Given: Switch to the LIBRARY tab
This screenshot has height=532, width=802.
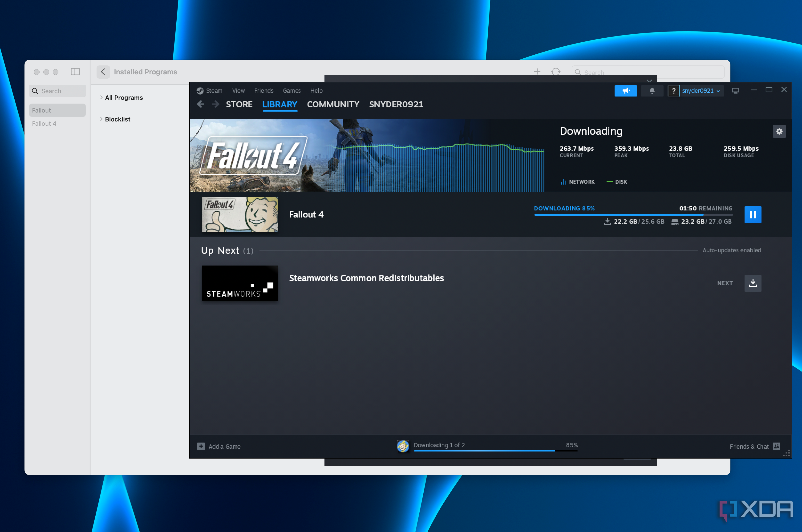Looking at the screenshot, I should [280, 104].
